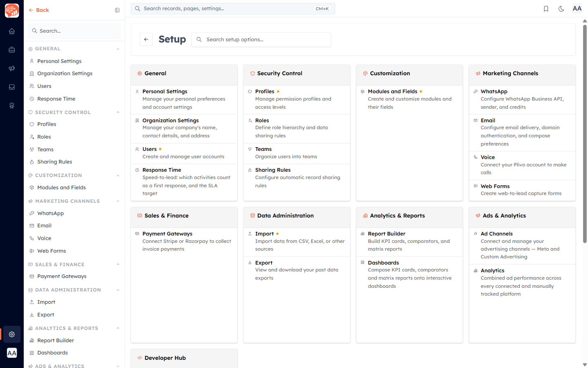This screenshot has height=368, width=588.
Task: Click the Ads & Analytics card header icon
Action: [x=478, y=215]
